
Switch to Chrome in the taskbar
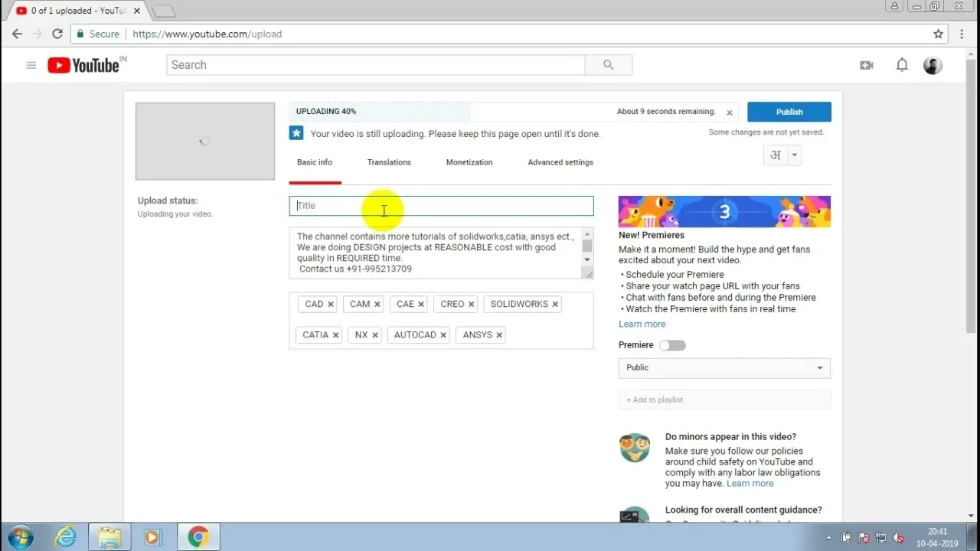pyautogui.click(x=198, y=537)
